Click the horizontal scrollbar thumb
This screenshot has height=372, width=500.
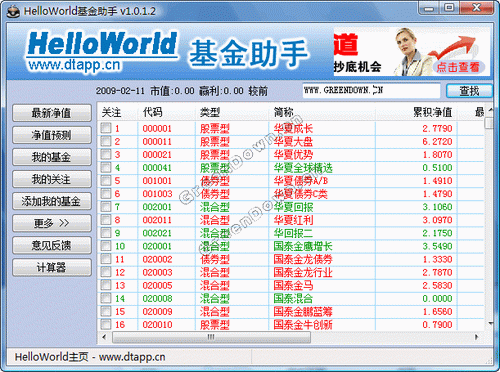[211, 337]
